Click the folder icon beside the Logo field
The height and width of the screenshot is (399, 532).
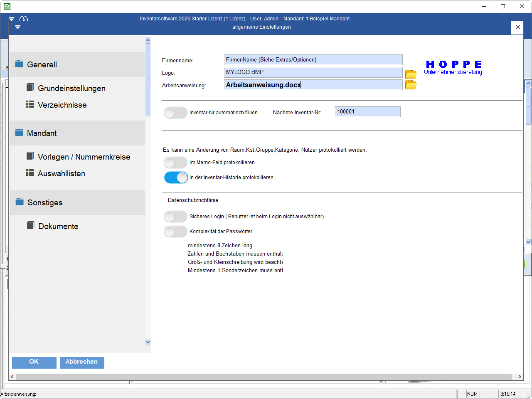[x=411, y=74]
